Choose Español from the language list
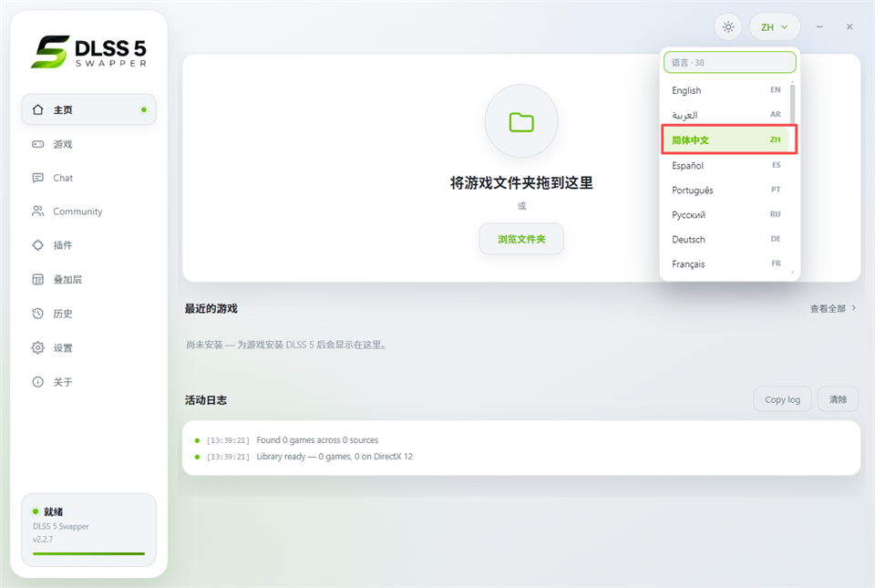Image resolution: width=875 pixels, height=588 pixels. coord(726,166)
